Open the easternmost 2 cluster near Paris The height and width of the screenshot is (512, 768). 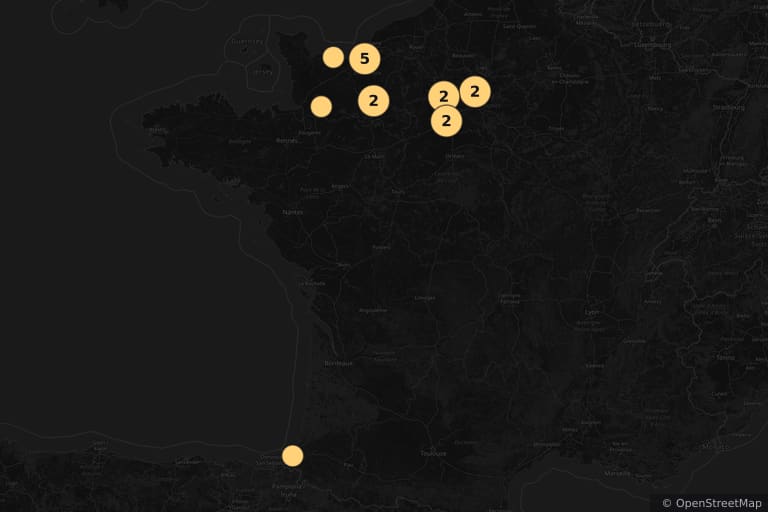click(x=475, y=92)
